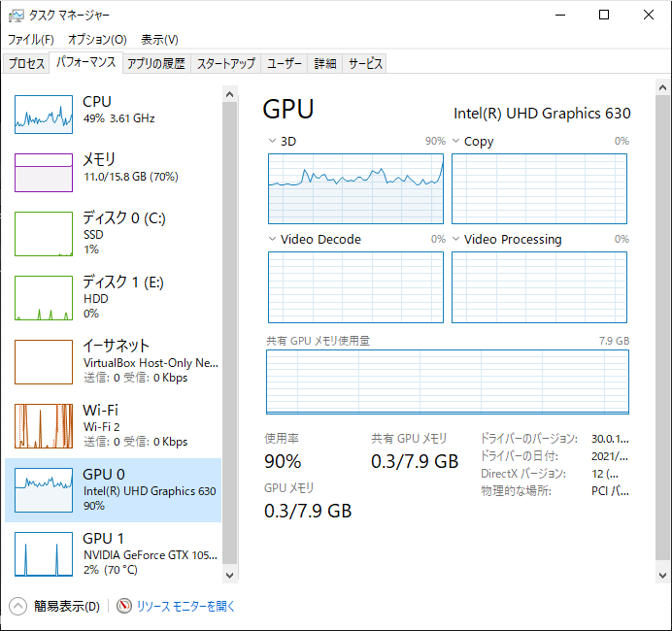Select the Disk 0 (C:) graph thumbnail
This screenshot has width=672, height=631.
[x=44, y=233]
